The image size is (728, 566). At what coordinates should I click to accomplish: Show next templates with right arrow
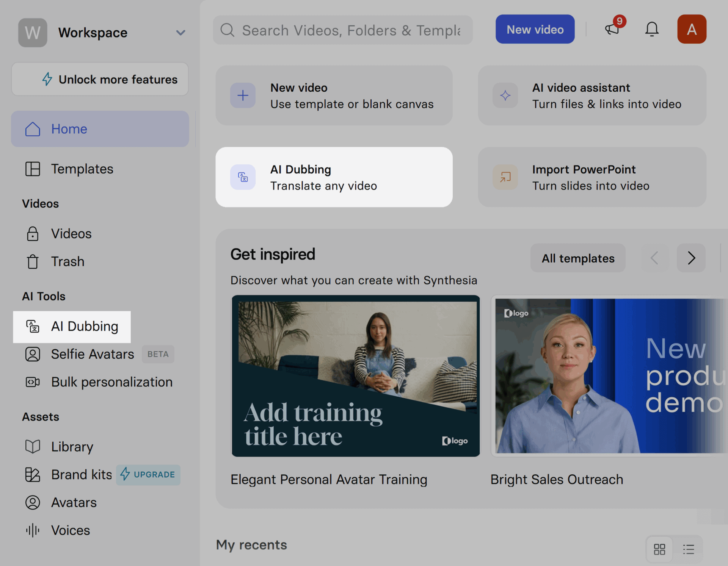click(691, 258)
